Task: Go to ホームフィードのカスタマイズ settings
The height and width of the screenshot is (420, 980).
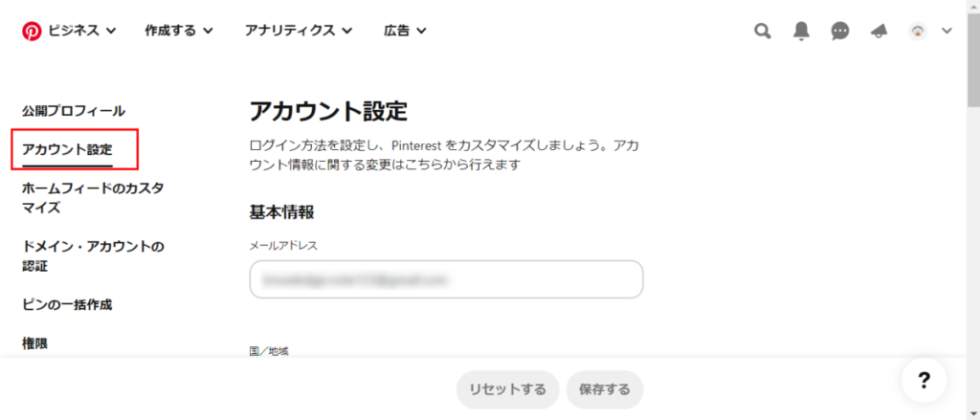Action: (93, 198)
